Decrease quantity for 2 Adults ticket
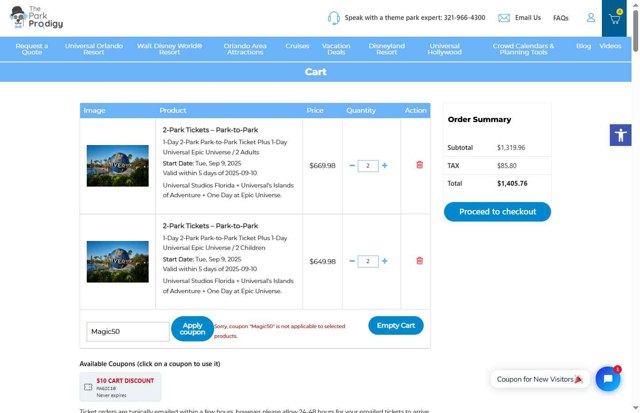 (352, 166)
